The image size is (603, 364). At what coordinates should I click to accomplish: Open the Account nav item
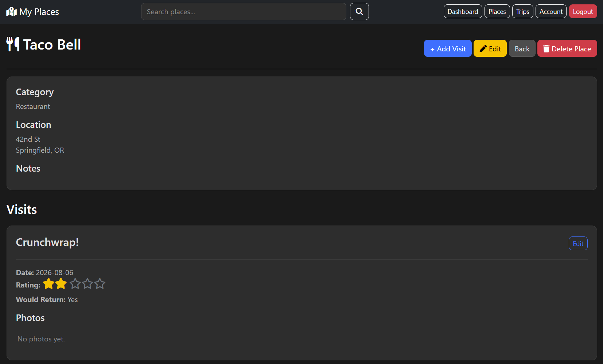click(551, 11)
